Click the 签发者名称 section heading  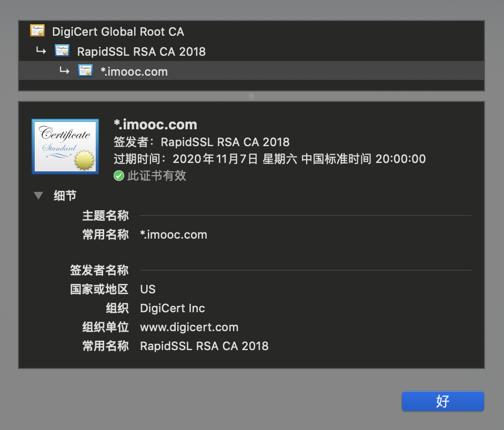coord(99,270)
